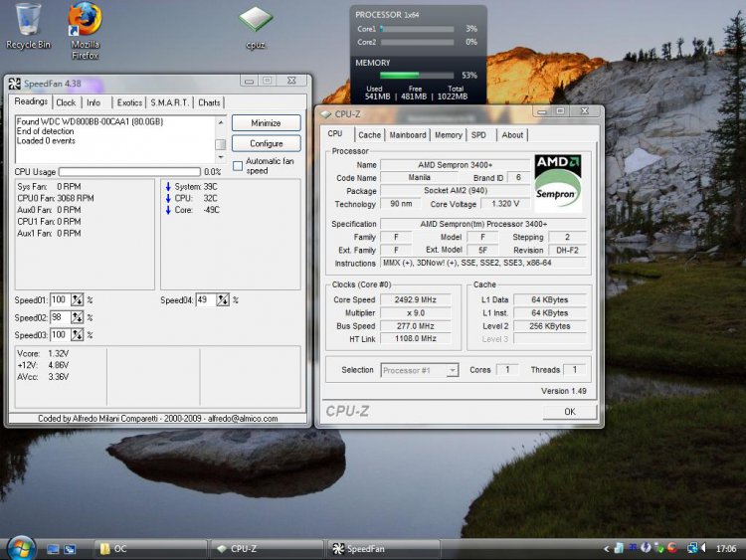Viewport: 746px width, 560px height.
Task: Click the CPU temperature arrow icon
Action: 168,198
